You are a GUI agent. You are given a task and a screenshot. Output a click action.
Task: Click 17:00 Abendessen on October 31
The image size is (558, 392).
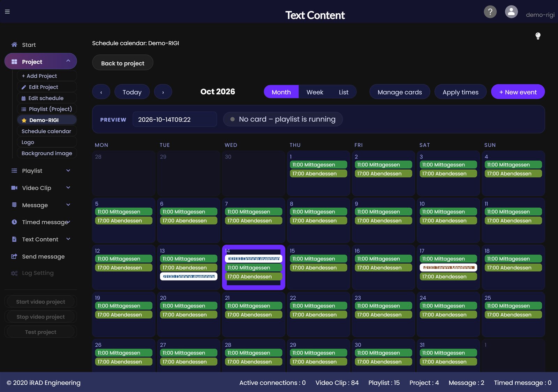448,362
